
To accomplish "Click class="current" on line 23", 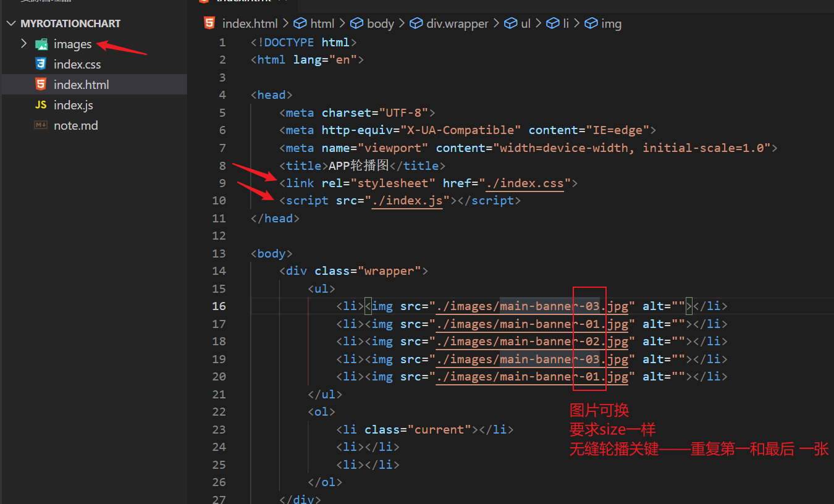I will tap(418, 429).
